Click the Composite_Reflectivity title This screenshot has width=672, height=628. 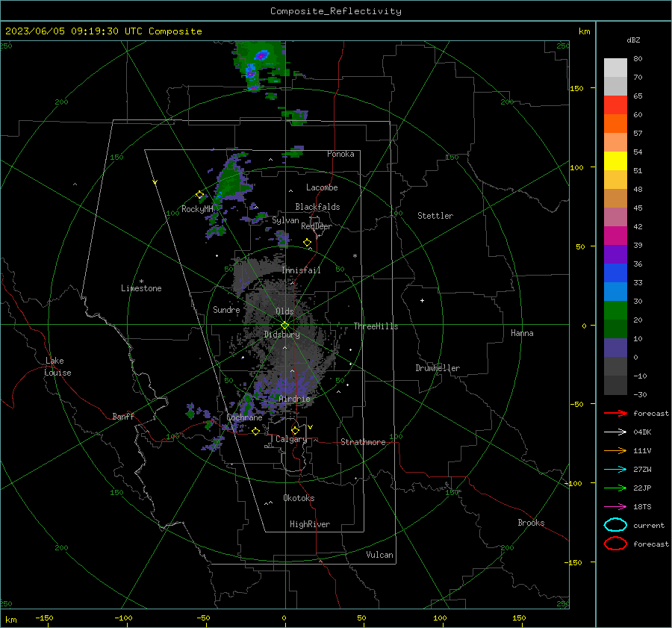click(x=335, y=11)
